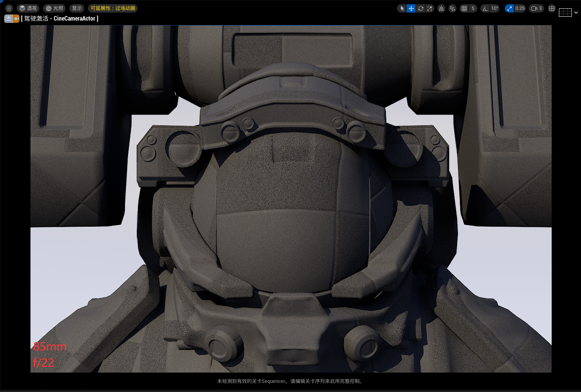Open the rotation snap 10° dropdown
The height and width of the screenshot is (392, 581).
[495, 8]
